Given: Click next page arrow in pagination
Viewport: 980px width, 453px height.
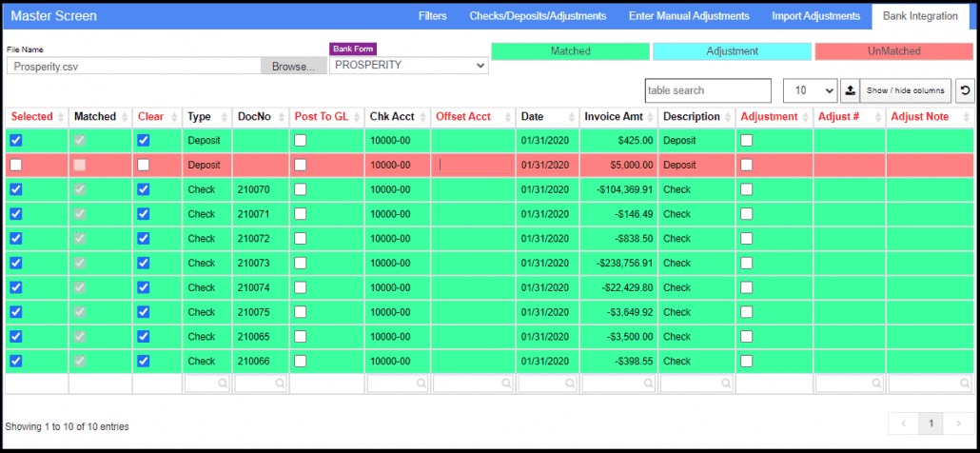Looking at the screenshot, I should 958,423.
